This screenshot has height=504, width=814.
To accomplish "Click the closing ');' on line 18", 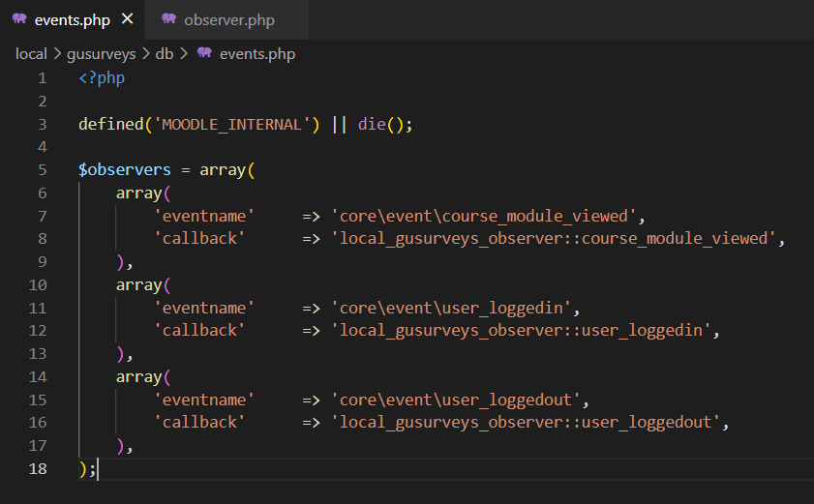I will pos(87,469).
